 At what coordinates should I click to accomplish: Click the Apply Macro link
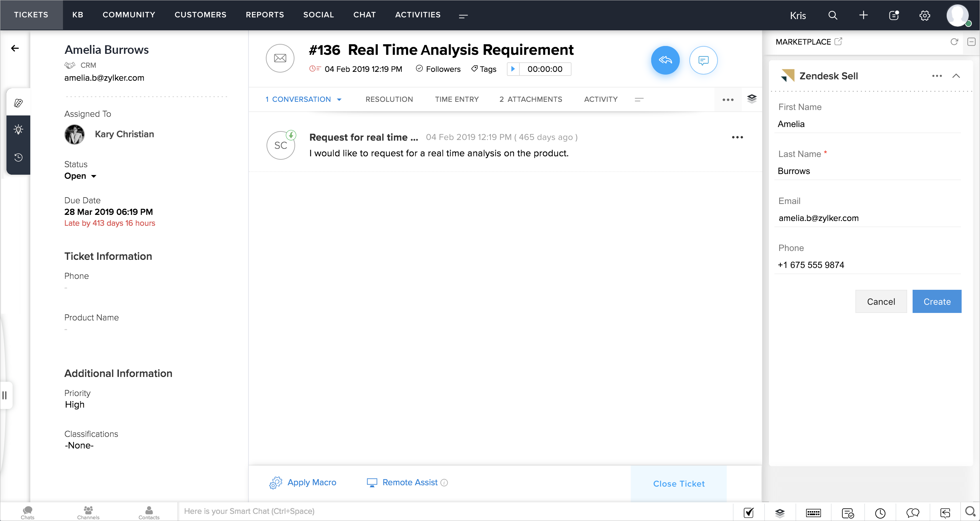pos(311,482)
